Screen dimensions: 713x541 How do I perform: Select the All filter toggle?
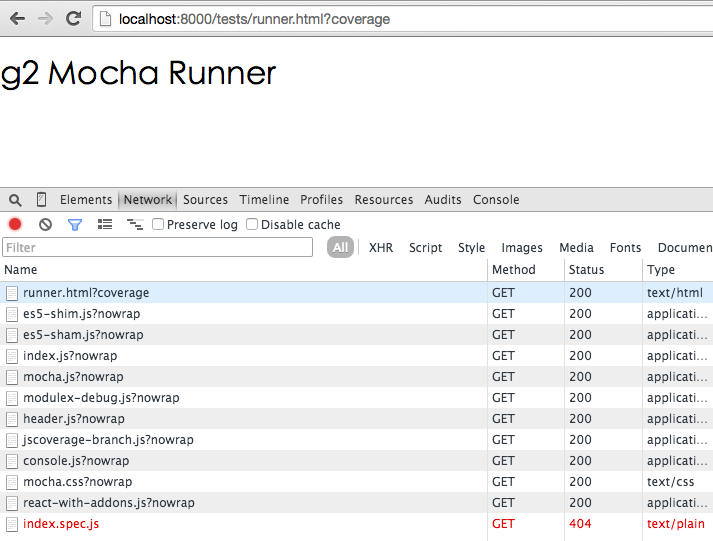pyautogui.click(x=340, y=247)
